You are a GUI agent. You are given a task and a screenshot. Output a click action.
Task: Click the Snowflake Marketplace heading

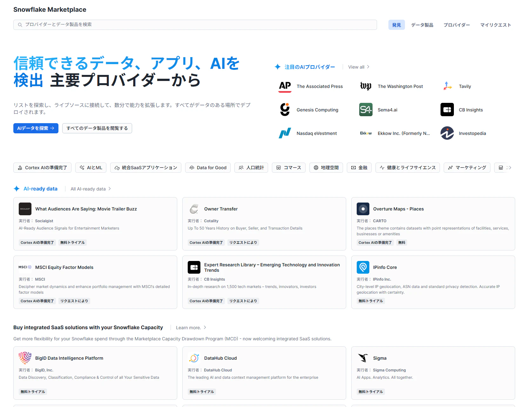(x=50, y=10)
